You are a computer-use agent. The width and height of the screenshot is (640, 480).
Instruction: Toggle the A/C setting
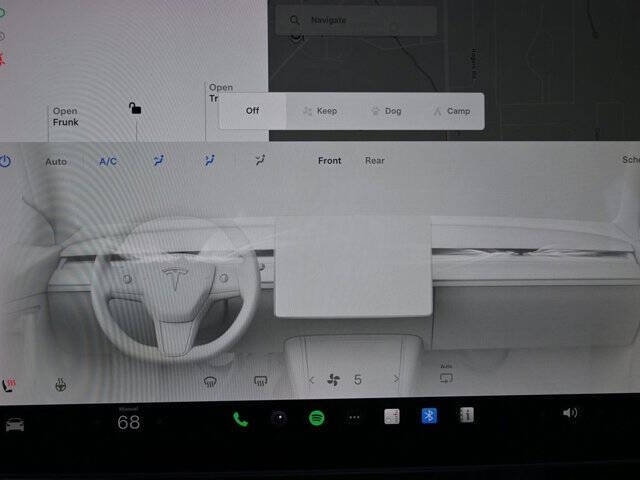click(x=108, y=162)
